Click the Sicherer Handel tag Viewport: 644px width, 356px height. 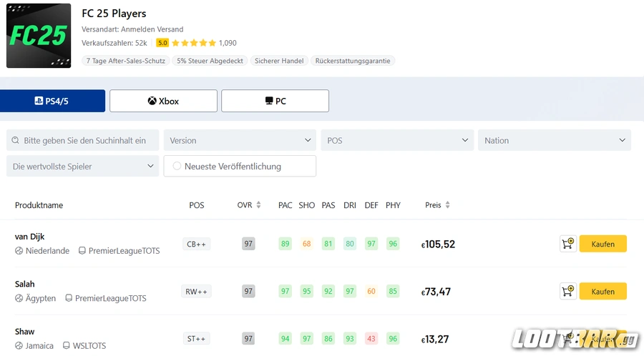279,61
